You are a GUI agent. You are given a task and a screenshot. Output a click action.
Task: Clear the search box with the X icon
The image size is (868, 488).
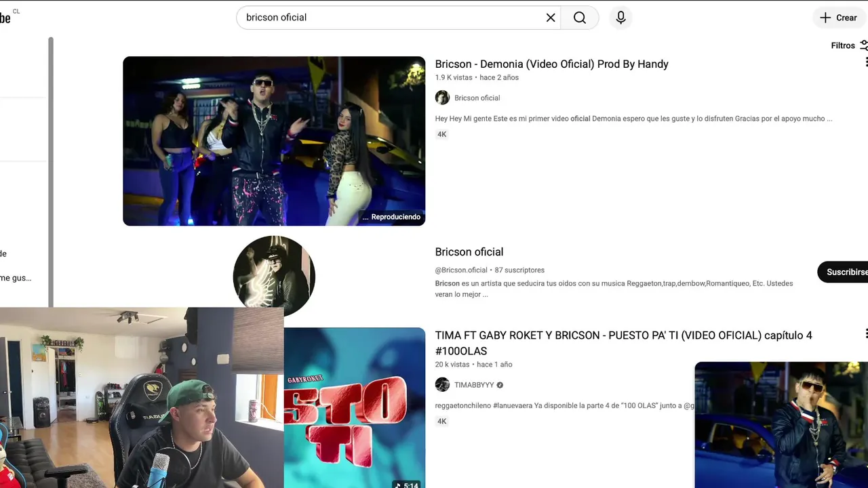pyautogui.click(x=551, y=18)
